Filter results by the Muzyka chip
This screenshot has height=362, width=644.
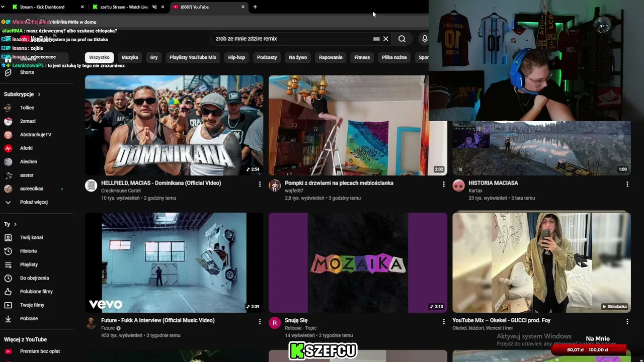coord(130,57)
